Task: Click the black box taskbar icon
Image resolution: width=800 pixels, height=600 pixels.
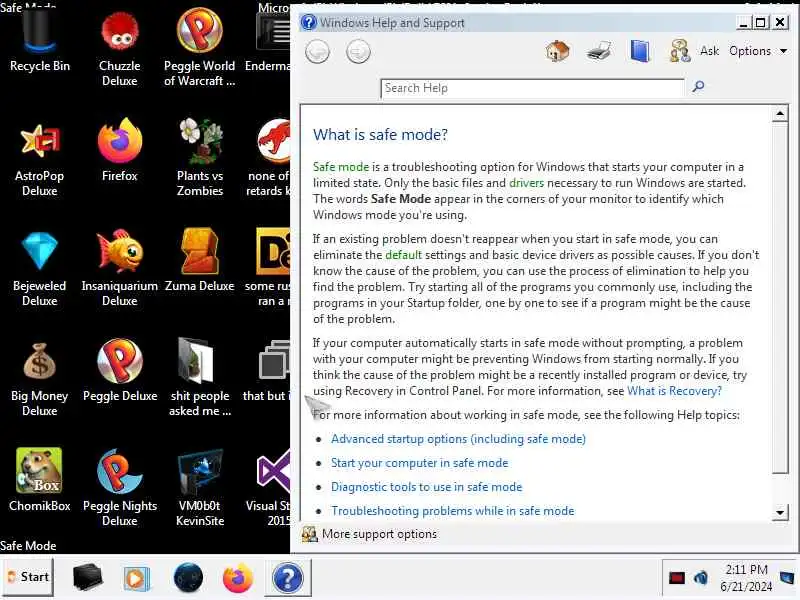Action: 87,577
